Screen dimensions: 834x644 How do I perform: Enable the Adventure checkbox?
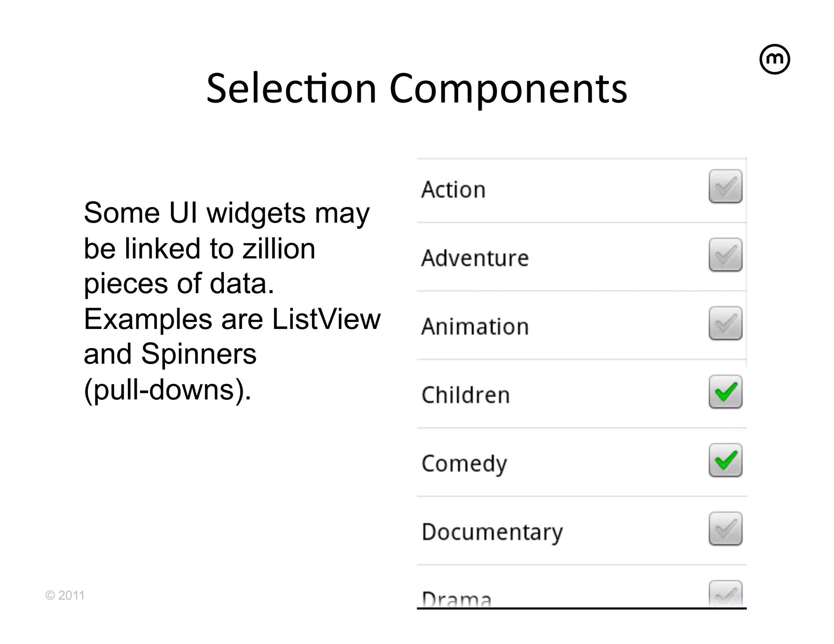725,255
